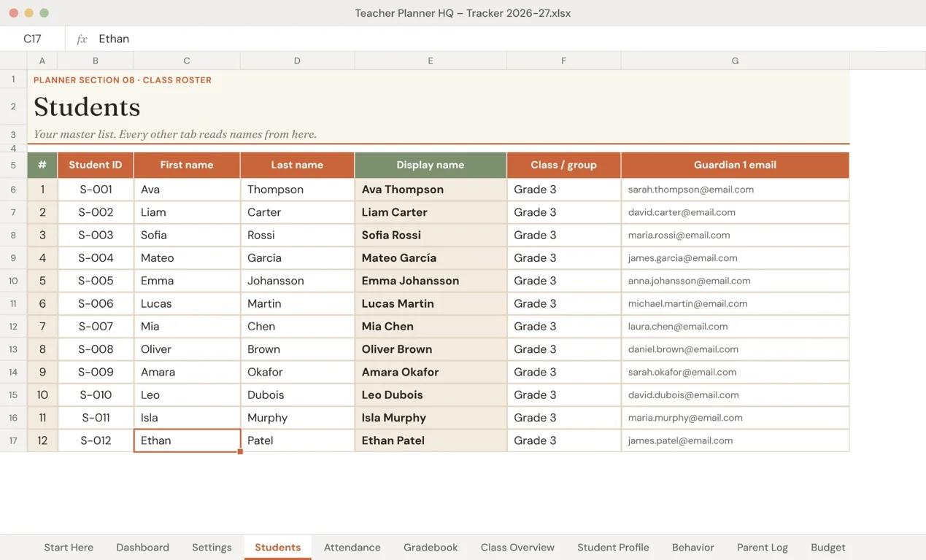Select column C header

point(187,61)
